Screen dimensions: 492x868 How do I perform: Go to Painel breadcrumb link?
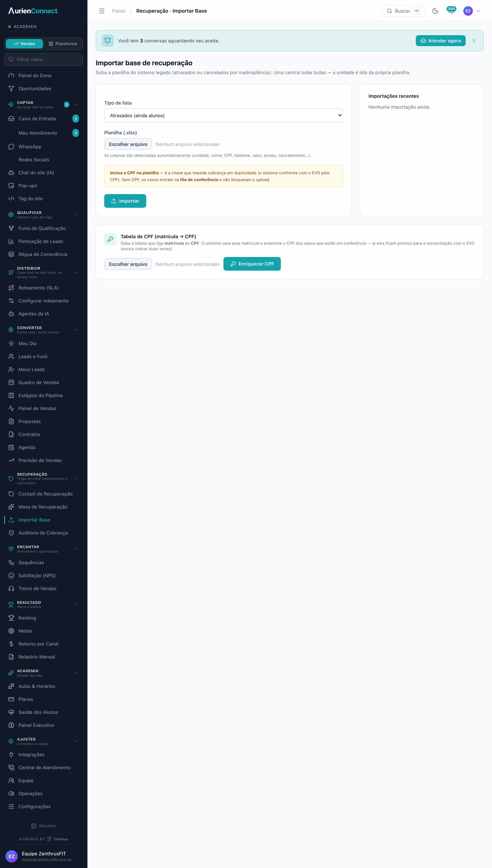(119, 11)
